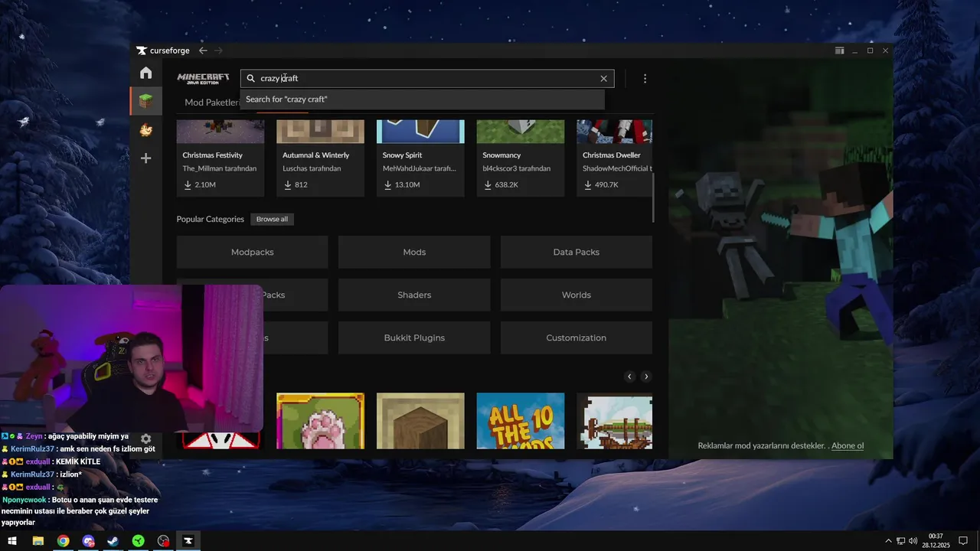Expand hidden system tray icons
The height and width of the screenshot is (551, 980).
point(888,541)
